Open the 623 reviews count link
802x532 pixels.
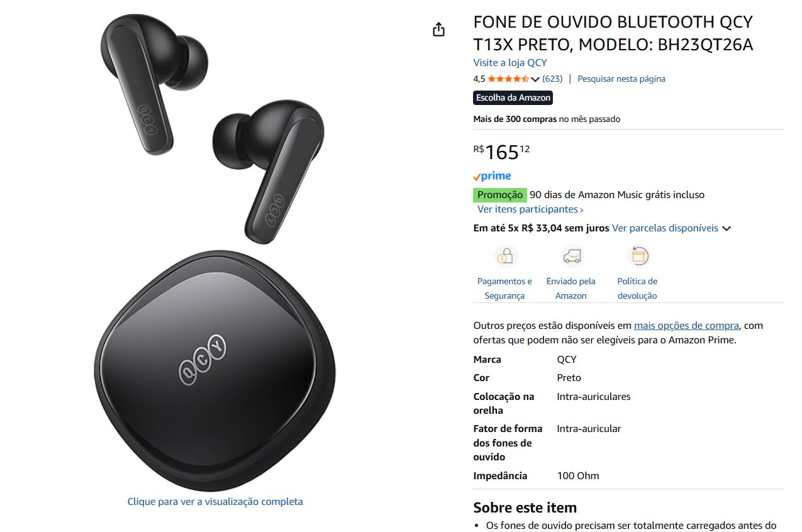click(x=552, y=79)
